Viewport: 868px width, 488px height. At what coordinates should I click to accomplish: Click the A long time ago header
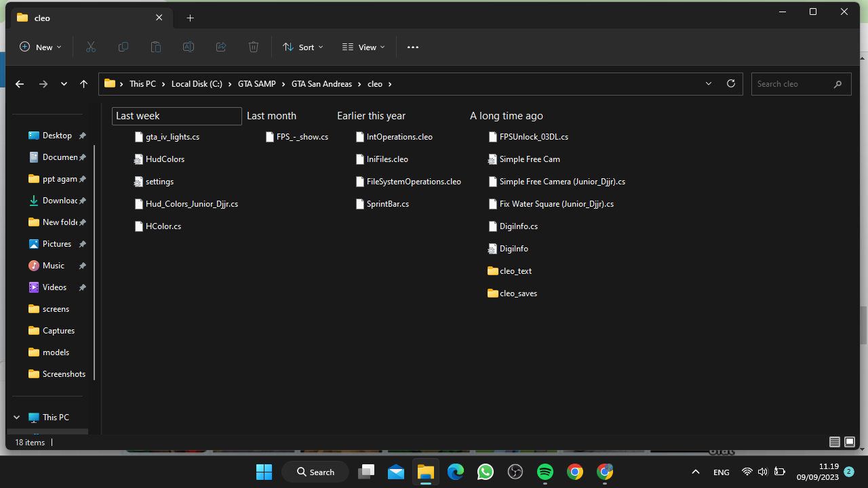[x=507, y=116]
